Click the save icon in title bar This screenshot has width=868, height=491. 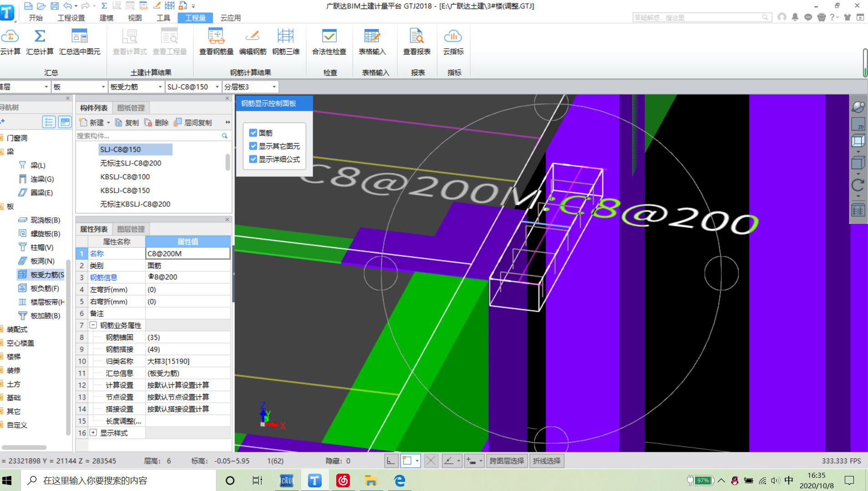coord(54,6)
